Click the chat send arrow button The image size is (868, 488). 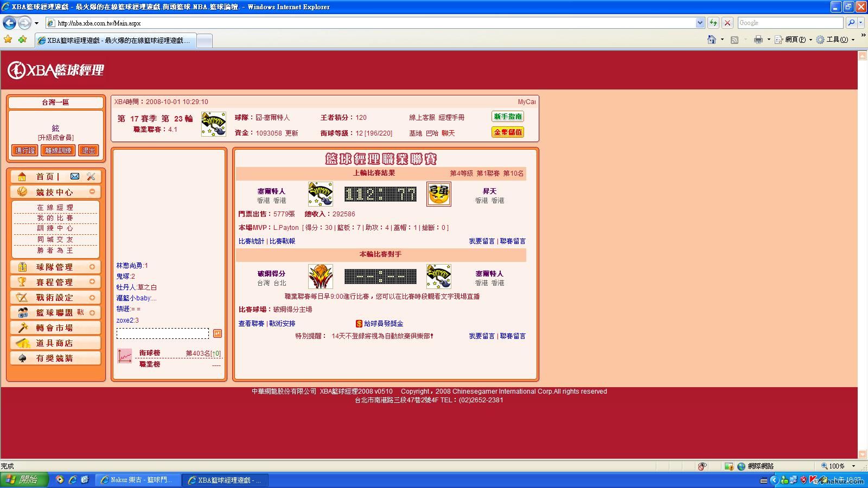pyautogui.click(x=218, y=333)
